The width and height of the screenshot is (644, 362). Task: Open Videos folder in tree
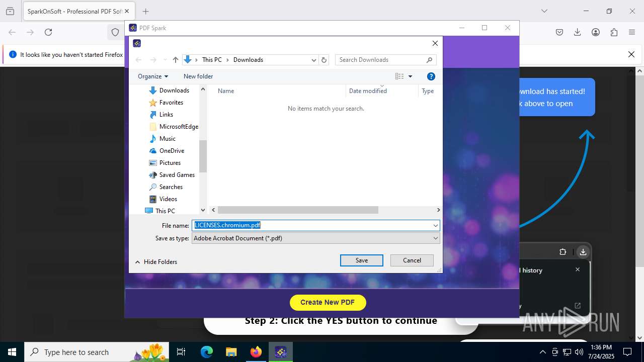click(x=168, y=199)
